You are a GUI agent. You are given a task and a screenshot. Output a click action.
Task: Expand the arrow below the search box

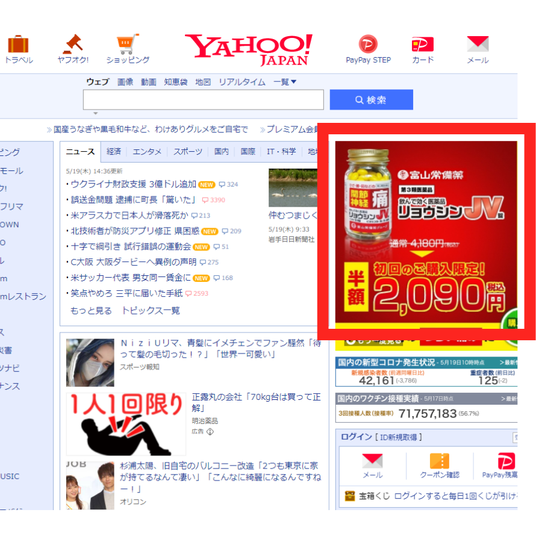[96, 113]
